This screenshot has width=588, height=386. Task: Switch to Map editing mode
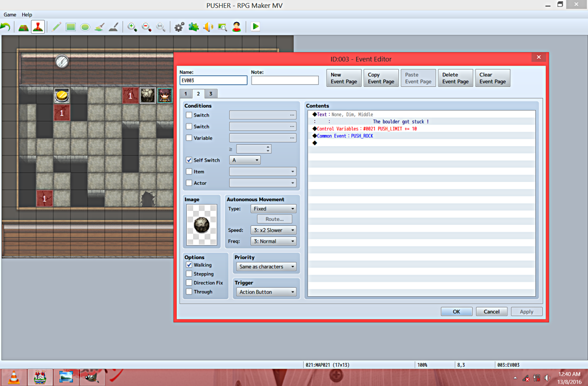(x=23, y=27)
